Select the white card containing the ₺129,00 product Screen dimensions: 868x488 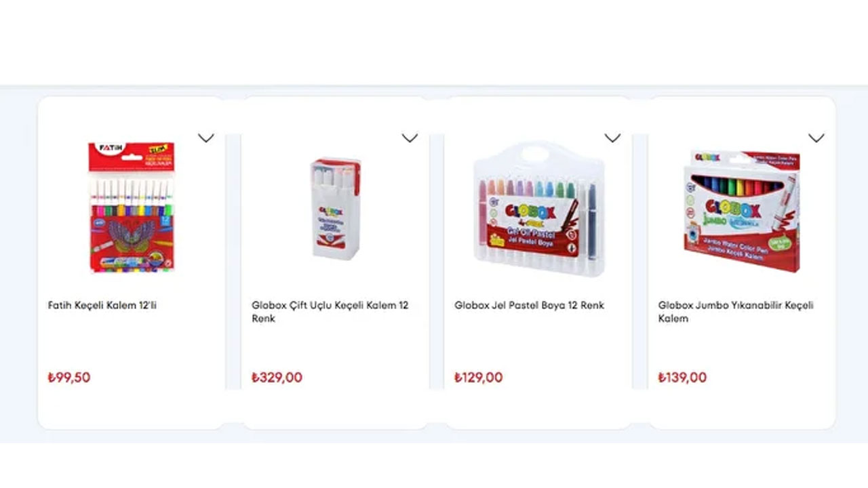point(538,407)
